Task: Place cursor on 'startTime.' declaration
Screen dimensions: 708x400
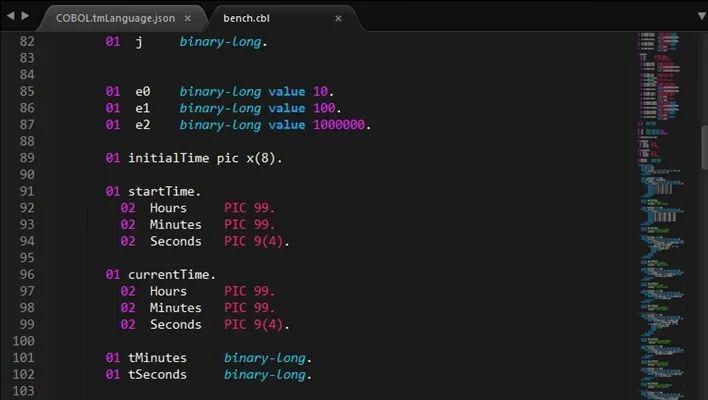Action: 164,191
